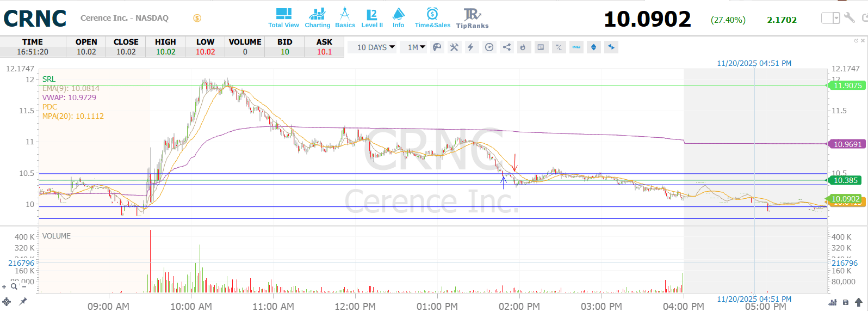Click the (27.40%) percent change
The width and height of the screenshot is (868, 311).
tap(728, 20)
